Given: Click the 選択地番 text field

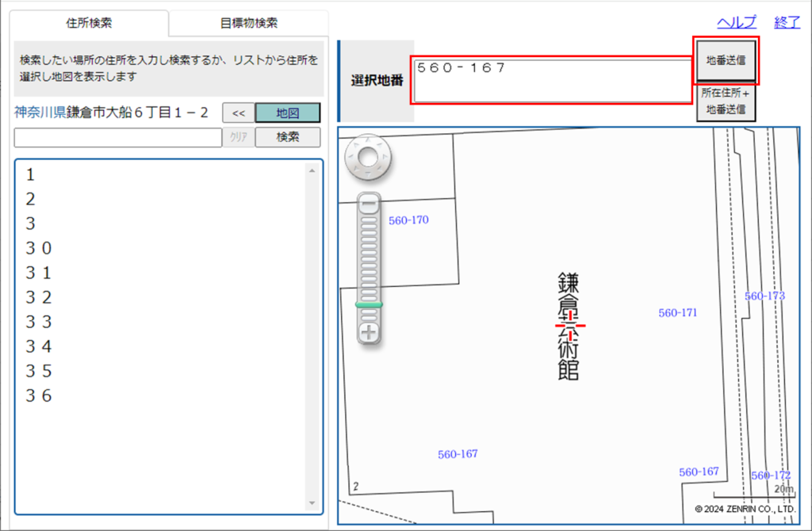Looking at the screenshot, I should (552, 81).
